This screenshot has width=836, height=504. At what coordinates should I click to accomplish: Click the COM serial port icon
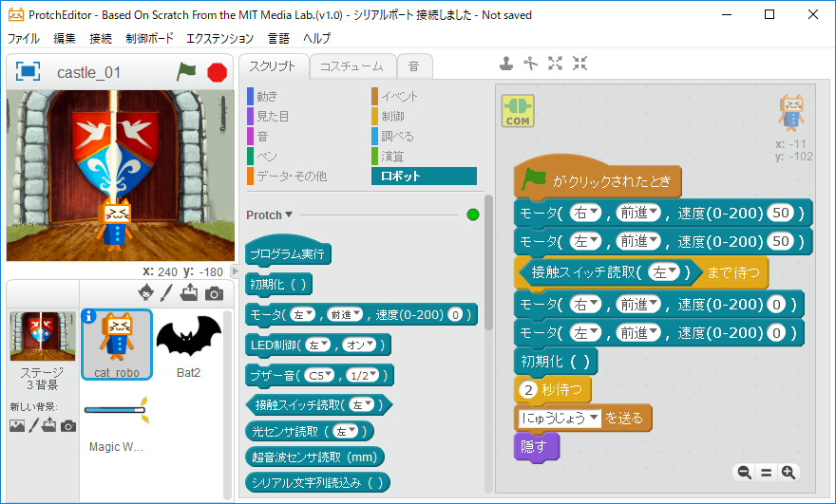[517, 111]
